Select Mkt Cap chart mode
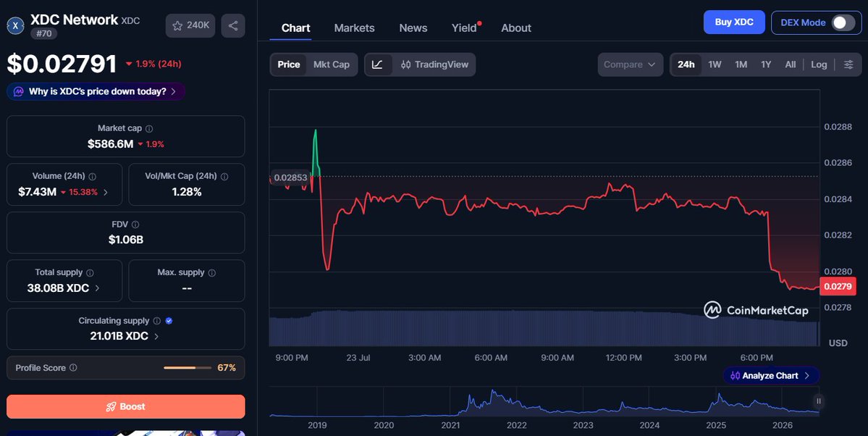The height and width of the screenshot is (436, 868). point(332,64)
